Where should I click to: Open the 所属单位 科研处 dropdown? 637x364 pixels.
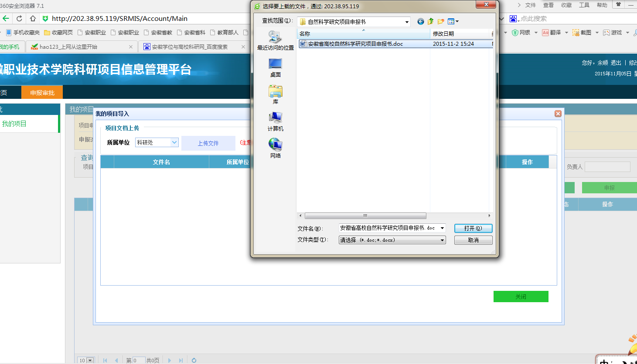(x=174, y=142)
